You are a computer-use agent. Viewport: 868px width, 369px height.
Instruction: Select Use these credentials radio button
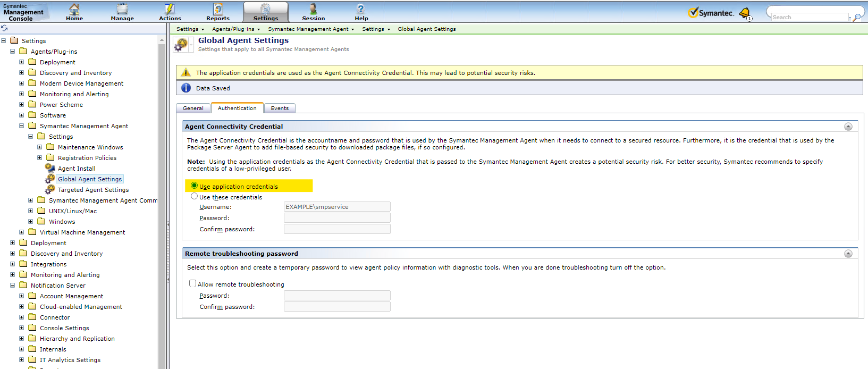point(195,196)
